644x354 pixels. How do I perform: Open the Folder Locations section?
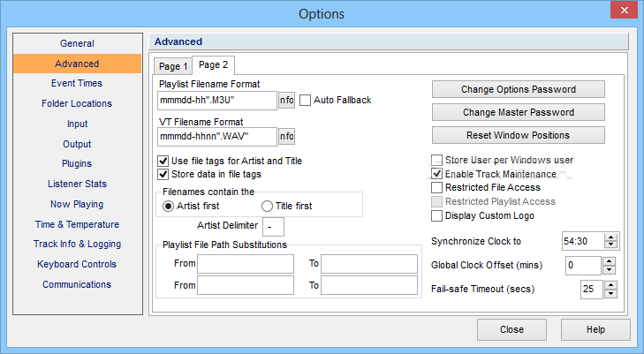click(77, 103)
